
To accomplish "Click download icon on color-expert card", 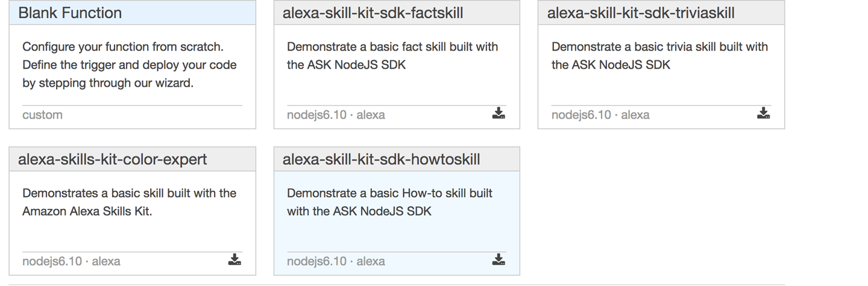I will click(234, 260).
